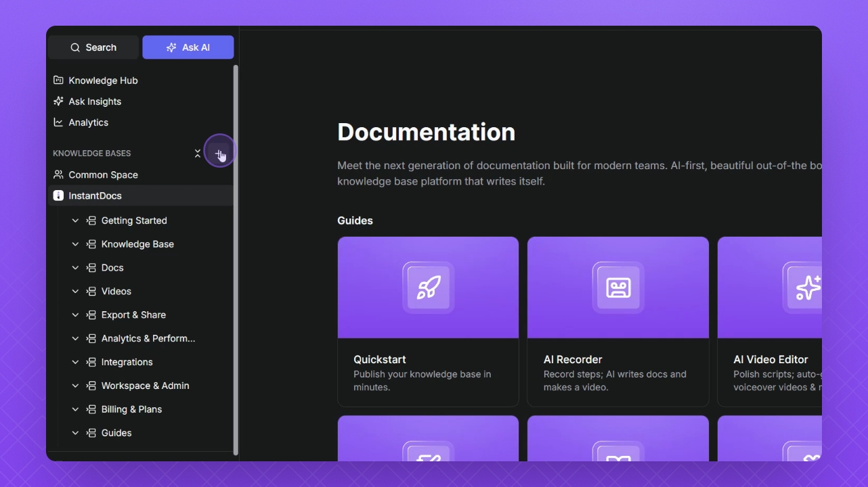The height and width of the screenshot is (487, 868).
Task: Open the Docs tree item
Action: 112,268
